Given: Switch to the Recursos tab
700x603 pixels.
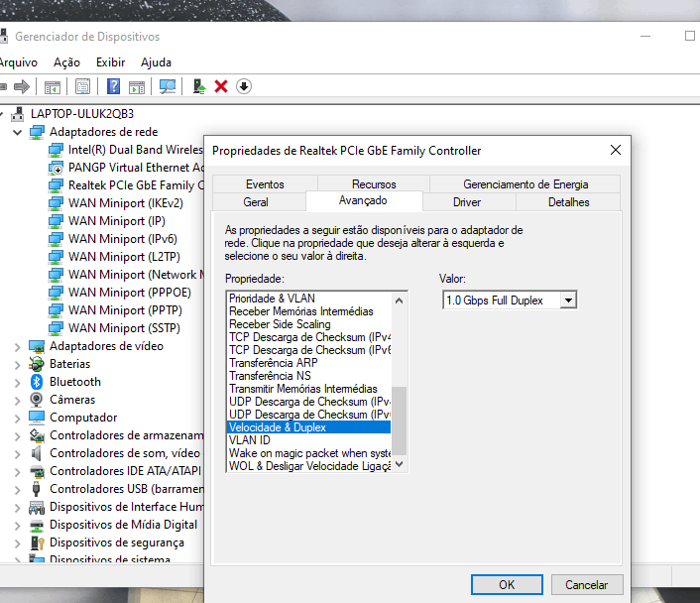Looking at the screenshot, I should [374, 184].
